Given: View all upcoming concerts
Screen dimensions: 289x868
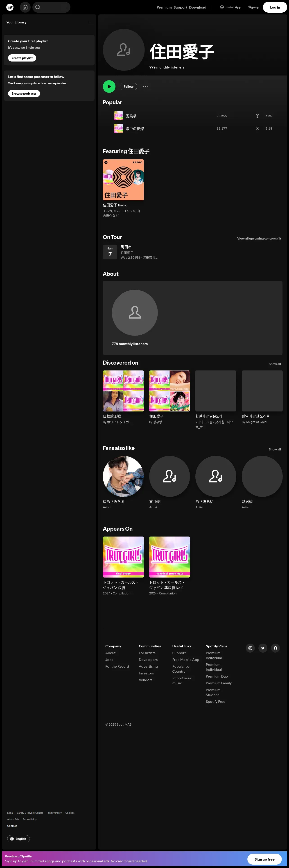Looking at the screenshot, I should [x=259, y=239].
